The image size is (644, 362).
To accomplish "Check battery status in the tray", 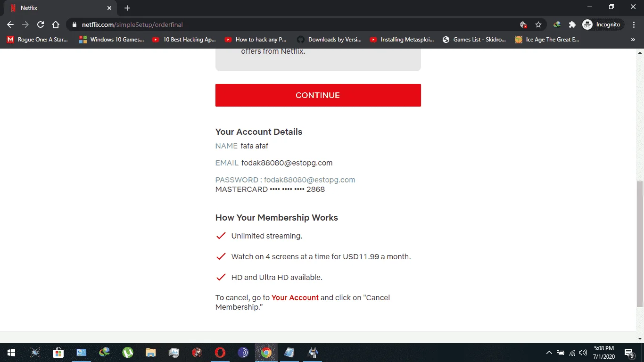I will 561,353.
